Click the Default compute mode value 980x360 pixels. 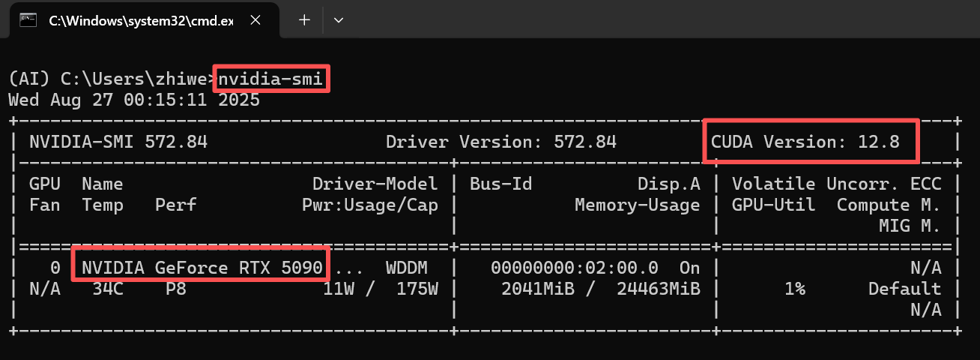[905, 289]
